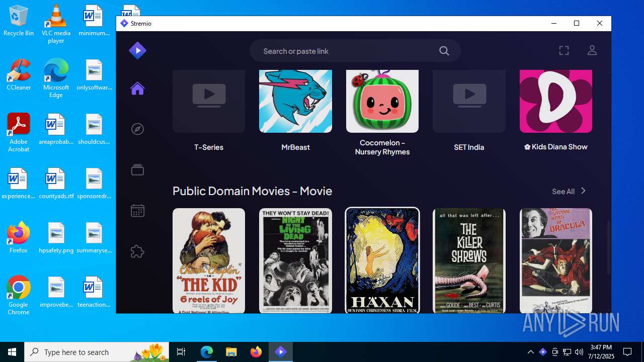Image resolution: width=644 pixels, height=362 pixels.
Task: Open the Windows Start menu
Action: pos(12,352)
